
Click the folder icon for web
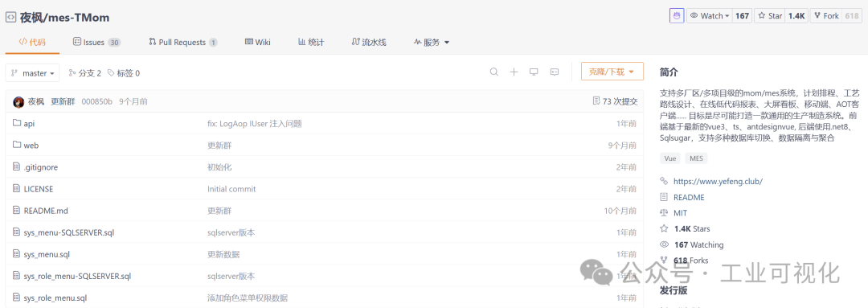click(x=16, y=145)
